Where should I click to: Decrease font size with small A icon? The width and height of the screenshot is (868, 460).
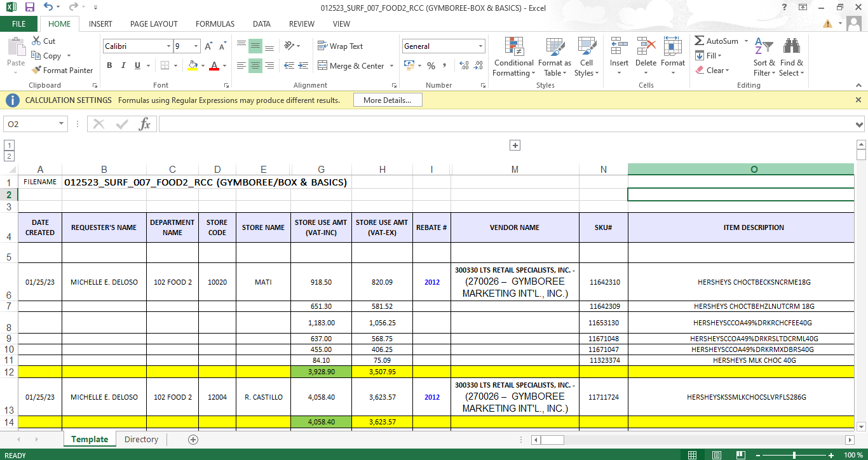click(222, 46)
